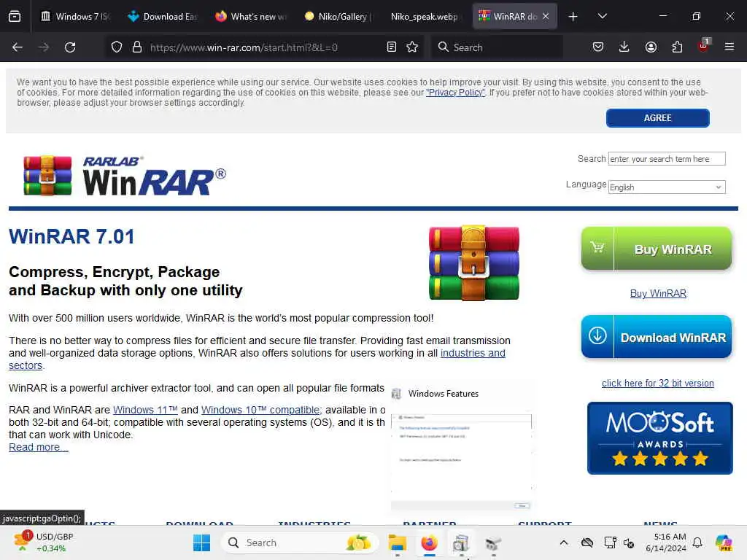Open the Firefox account icon
Screen dimensions: 747x560
click(651, 47)
